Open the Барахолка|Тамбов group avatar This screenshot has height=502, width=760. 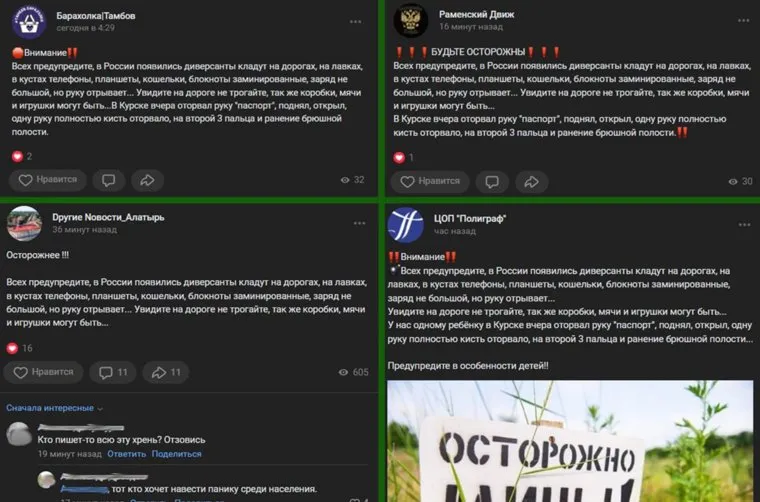click(29, 21)
